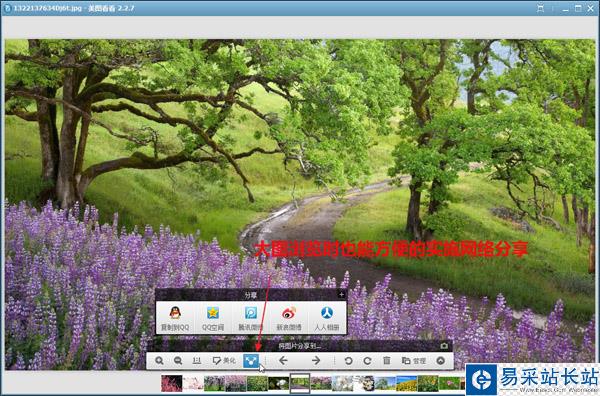Share to QQ空间 star icon
The image size is (600, 396).
click(x=213, y=318)
